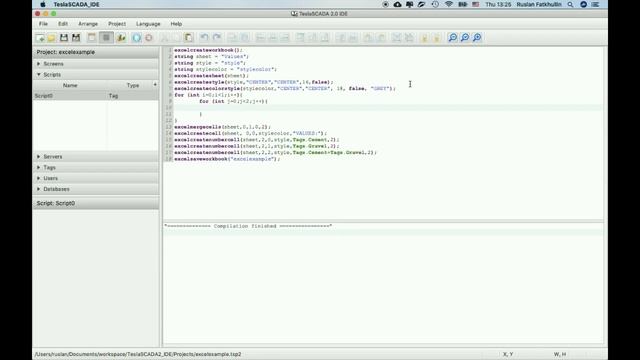
Task: Click the Name column header
Action: click(x=70, y=85)
